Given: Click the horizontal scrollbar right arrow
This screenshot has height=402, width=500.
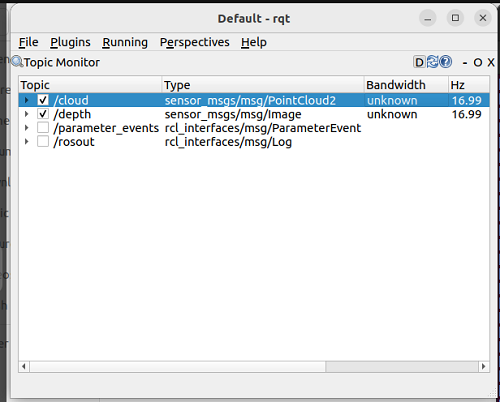Looking at the screenshot, I should pyautogui.click(x=484, y=367).
